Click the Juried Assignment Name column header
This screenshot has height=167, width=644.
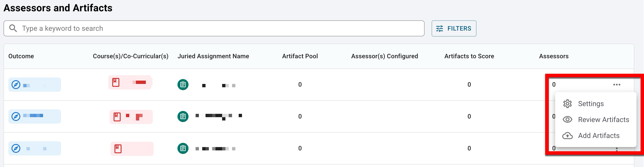213,56
